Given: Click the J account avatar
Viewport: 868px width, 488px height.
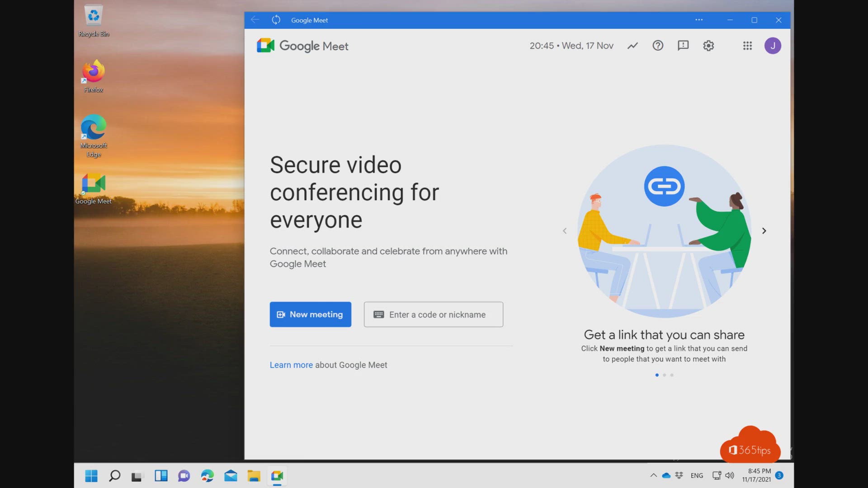Looking at the screenshot, I should click(x=773, y=46).
